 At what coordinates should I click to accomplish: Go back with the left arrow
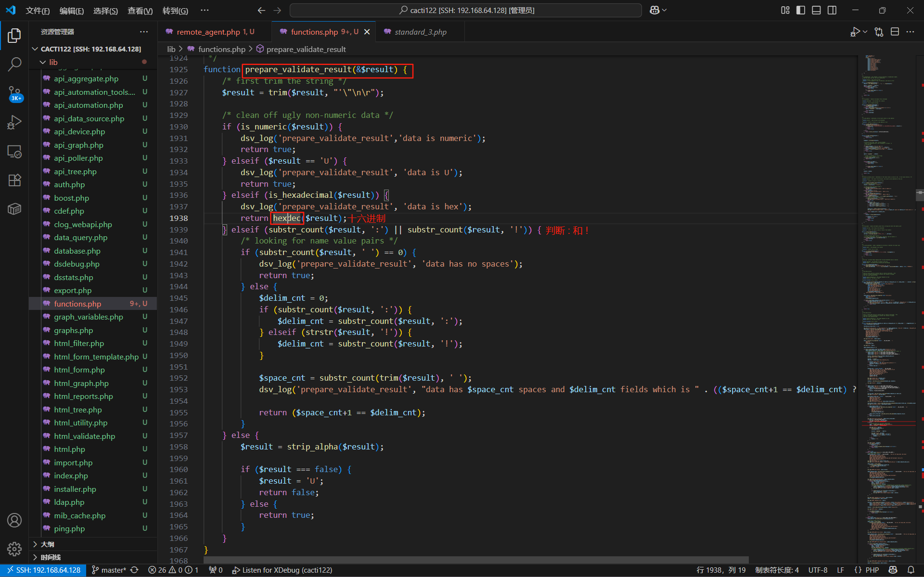coord(261,10)
